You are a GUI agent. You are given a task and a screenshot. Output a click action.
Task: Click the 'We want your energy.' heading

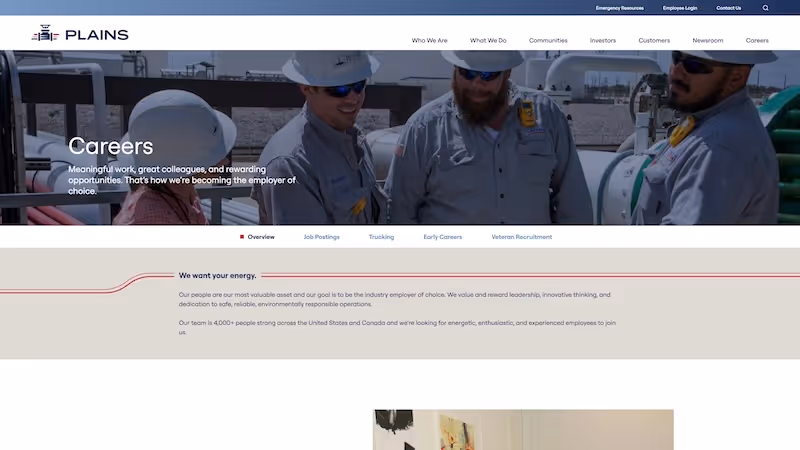coord(217,276)
